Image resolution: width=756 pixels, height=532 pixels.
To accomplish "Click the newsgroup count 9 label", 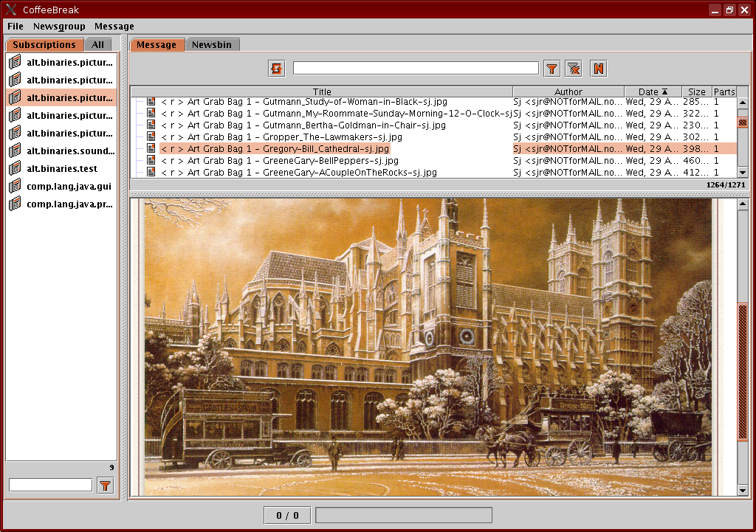I will [x=111, y=467].
